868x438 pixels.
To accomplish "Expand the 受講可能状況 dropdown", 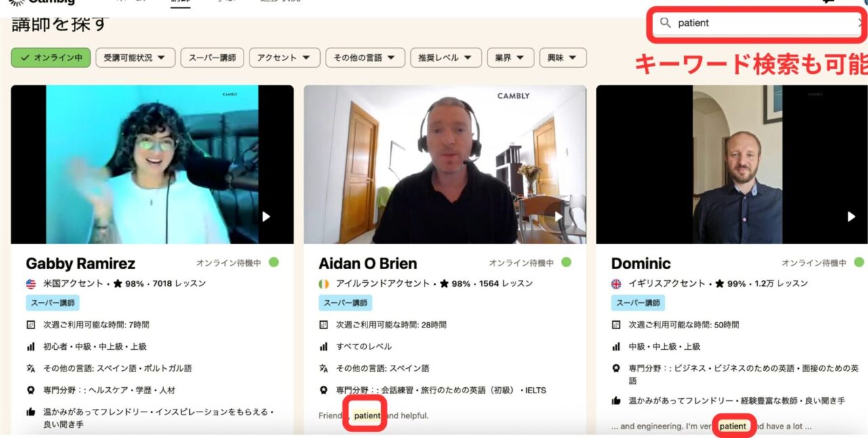I will click(135, 58).
